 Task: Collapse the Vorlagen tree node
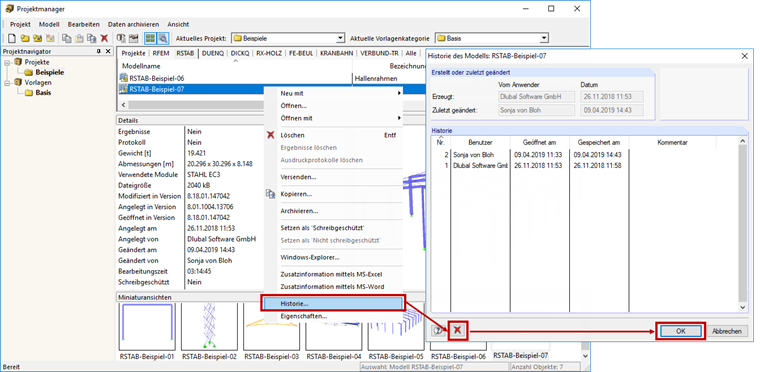pyautogui.click(x=7, y=82)
